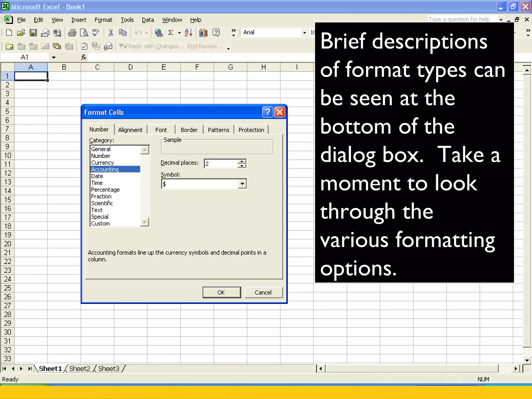Open the Chart Wizard icon
Viewport: 532px width, 399px height.
(203, 32)
